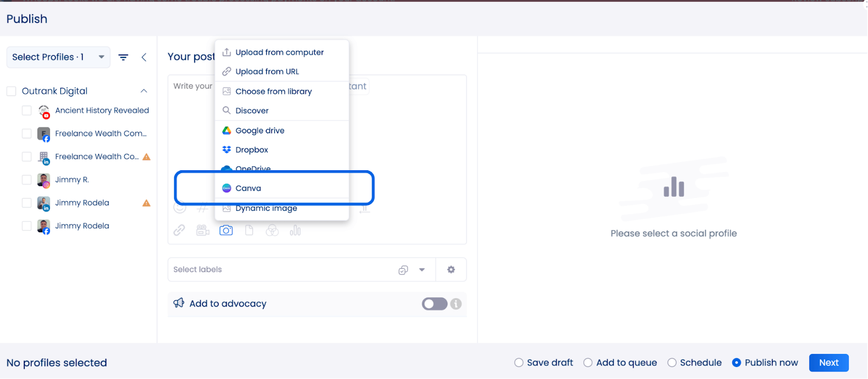
Task: Collapse the Outrank Digital group
Action: coord(143,91)
